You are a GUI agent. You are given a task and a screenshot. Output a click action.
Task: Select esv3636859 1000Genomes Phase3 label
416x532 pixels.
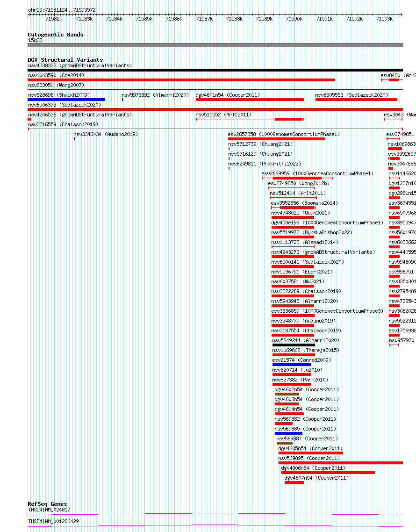point(327,311)
